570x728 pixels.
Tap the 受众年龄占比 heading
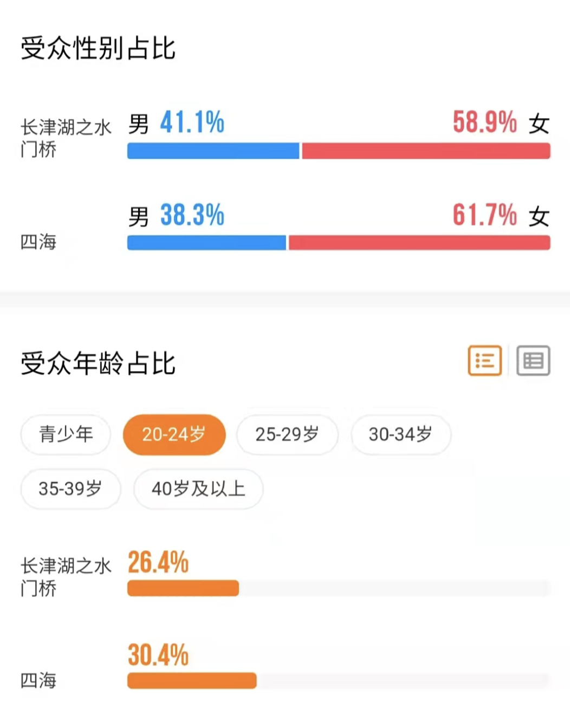click(x=98, y=363)
